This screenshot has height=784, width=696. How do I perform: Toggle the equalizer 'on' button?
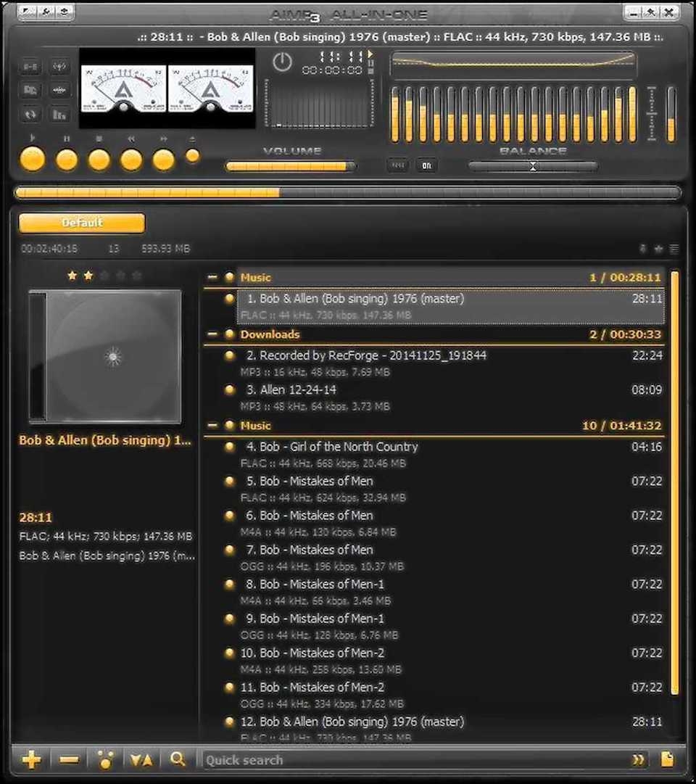426,165
